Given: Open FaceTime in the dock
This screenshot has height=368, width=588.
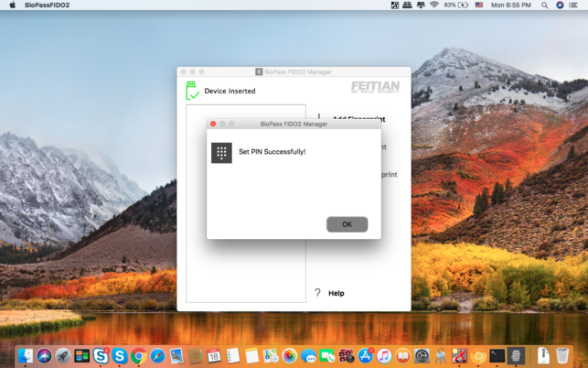Looking at the screenshot, I should click(327, 355).
